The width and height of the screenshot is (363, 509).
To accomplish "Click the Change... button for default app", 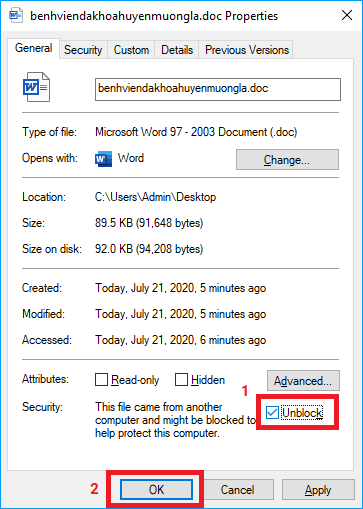I will coord(287,160).
